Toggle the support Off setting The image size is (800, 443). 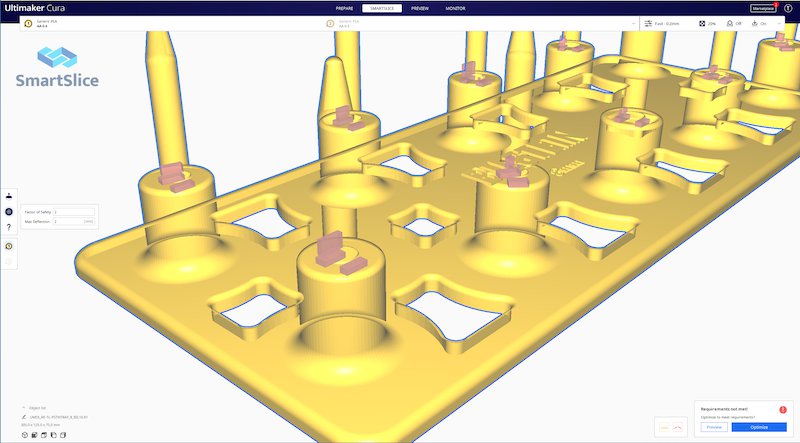click(734, 23)
